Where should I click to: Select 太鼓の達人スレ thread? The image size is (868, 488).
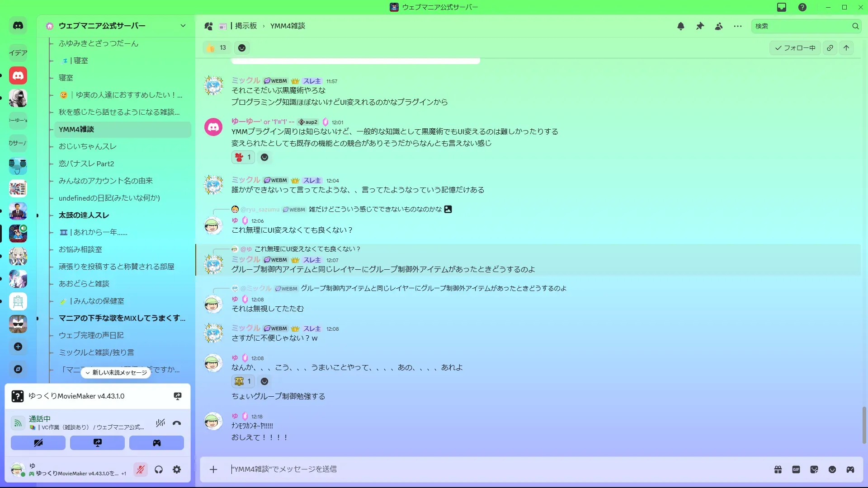click(84, 215)
